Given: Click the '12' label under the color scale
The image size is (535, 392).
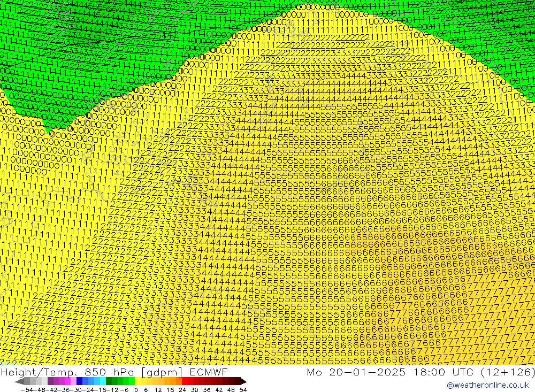Looking at the screenshot, I should coord(158,390).
